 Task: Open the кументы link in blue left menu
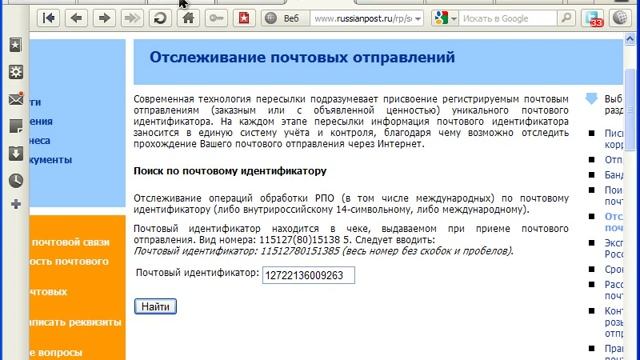pyautogui.click(x=51, y=160)
